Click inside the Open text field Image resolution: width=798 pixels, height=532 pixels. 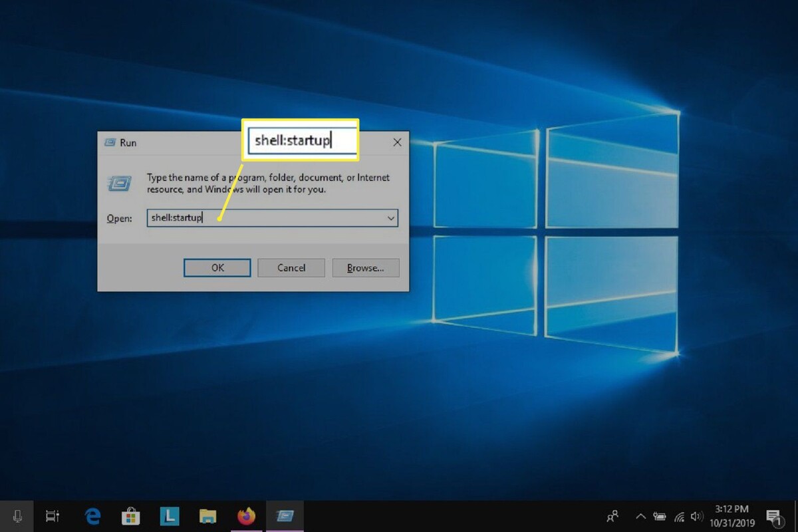266,218
